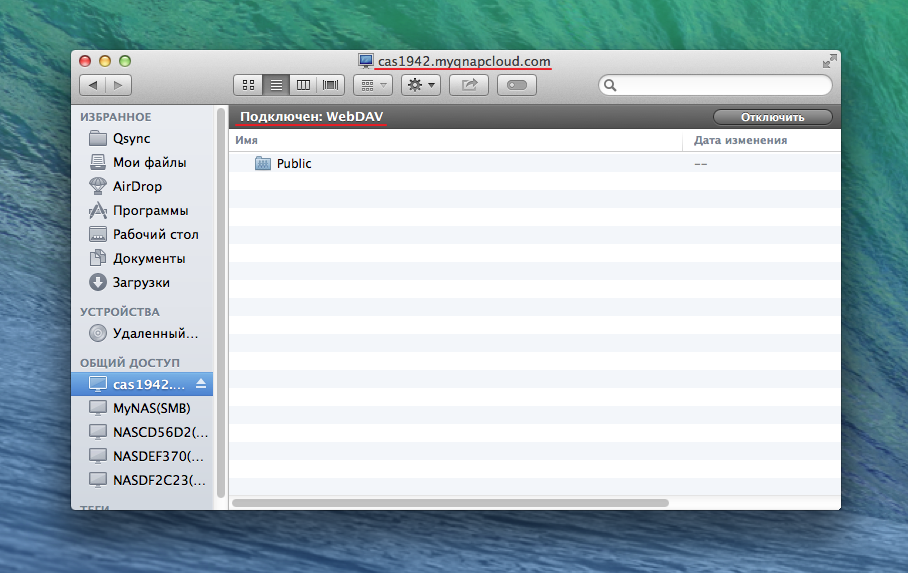Click the window title proxy icon
908x573 pixels.
point(365,61)
